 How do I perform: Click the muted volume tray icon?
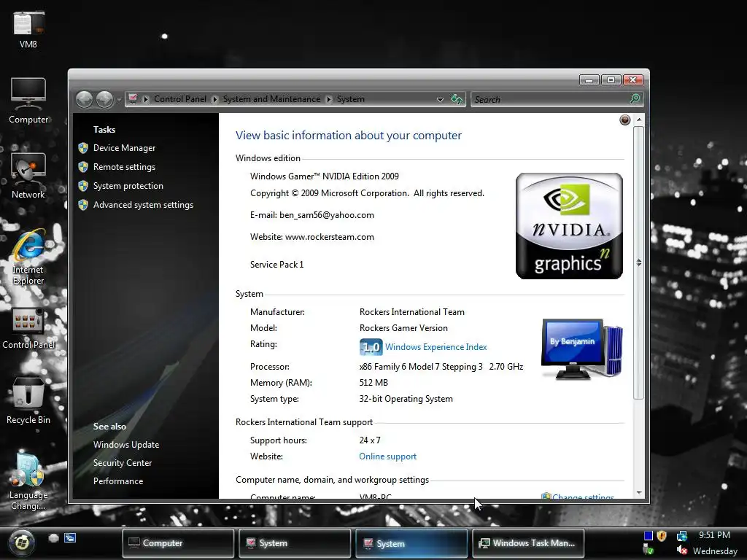click(682, 551)
